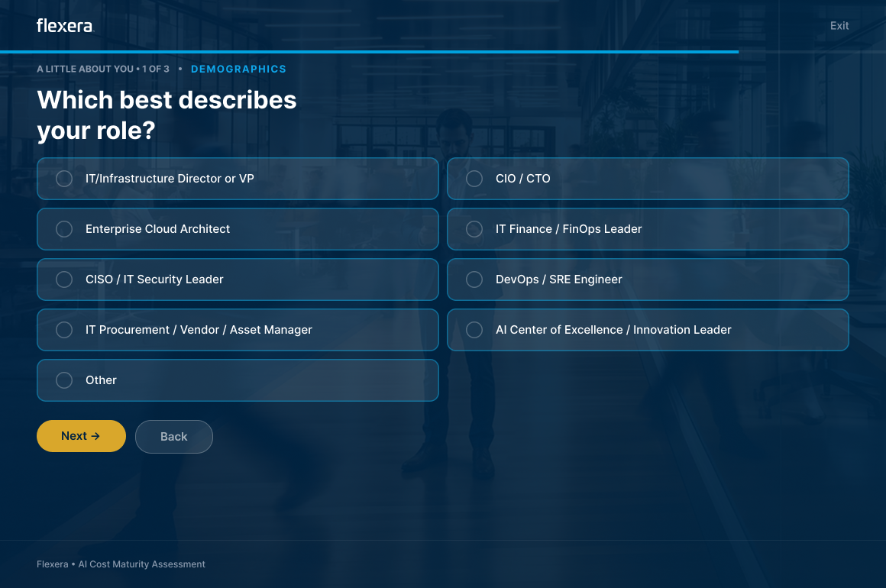Click the DEMOGRAPHICS section label
The image size is (886, 588).
(238, 69)
